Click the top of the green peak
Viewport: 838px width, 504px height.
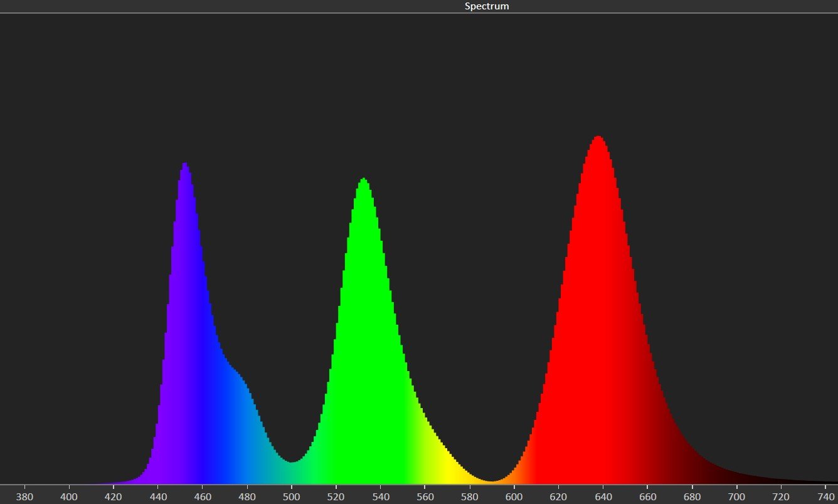tap(363, 181)
